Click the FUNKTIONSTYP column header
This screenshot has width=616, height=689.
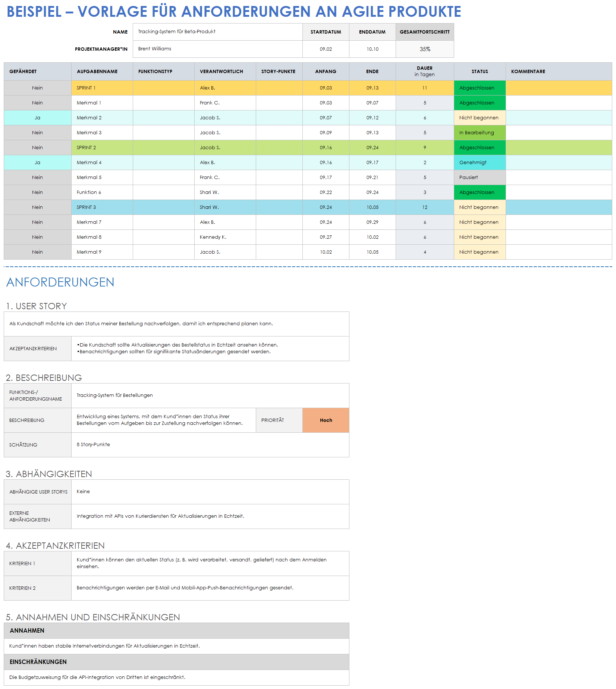(x=163, y=71)
